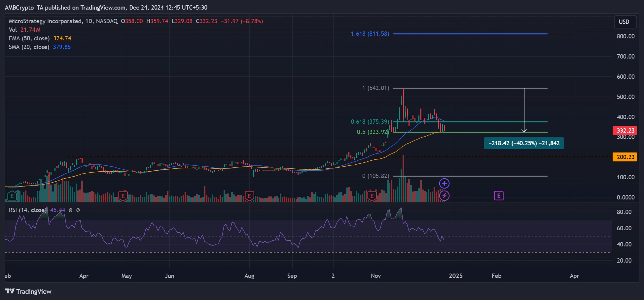Click the purple upcoming earnings E marker
This screenshot has width=644, height=300.
[499, 196]
